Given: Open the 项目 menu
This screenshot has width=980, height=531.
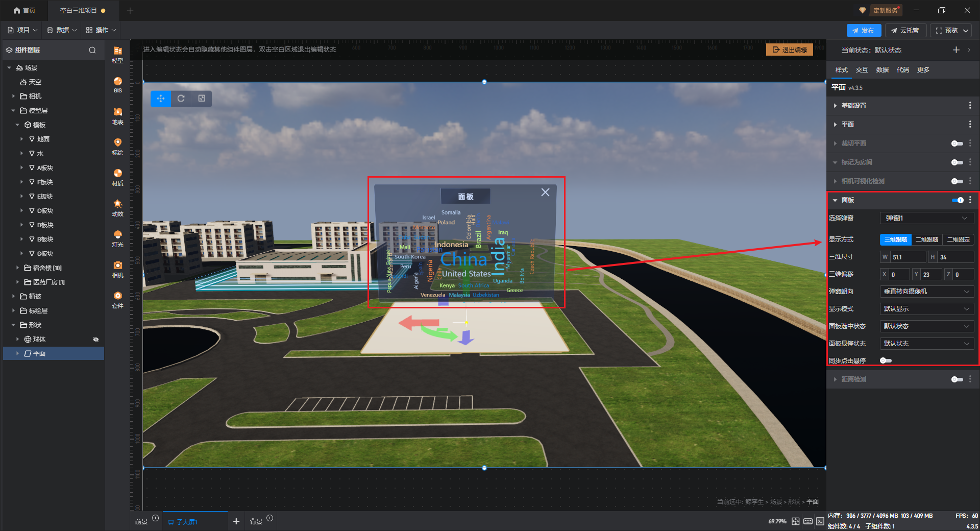Looking at the screenshot, I should (x=23, y=30).
